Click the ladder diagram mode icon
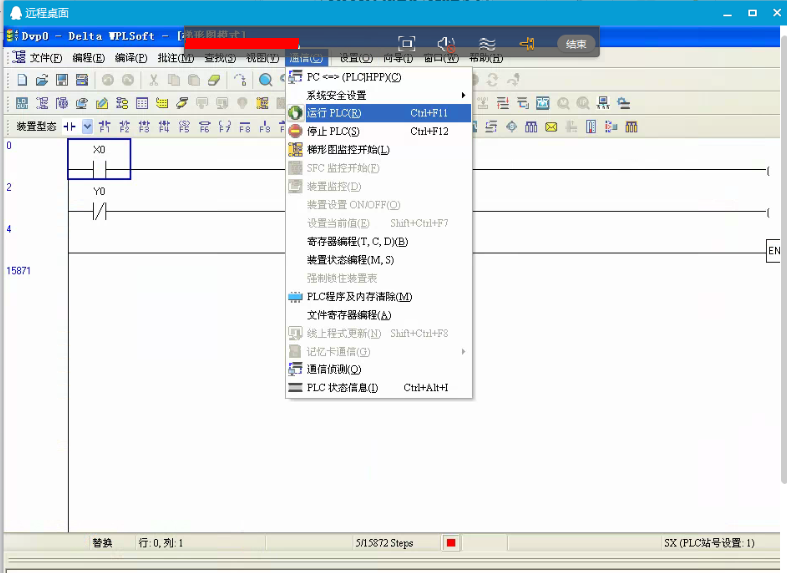This screenshot has width=787, height=573. (x=42, y=103)
